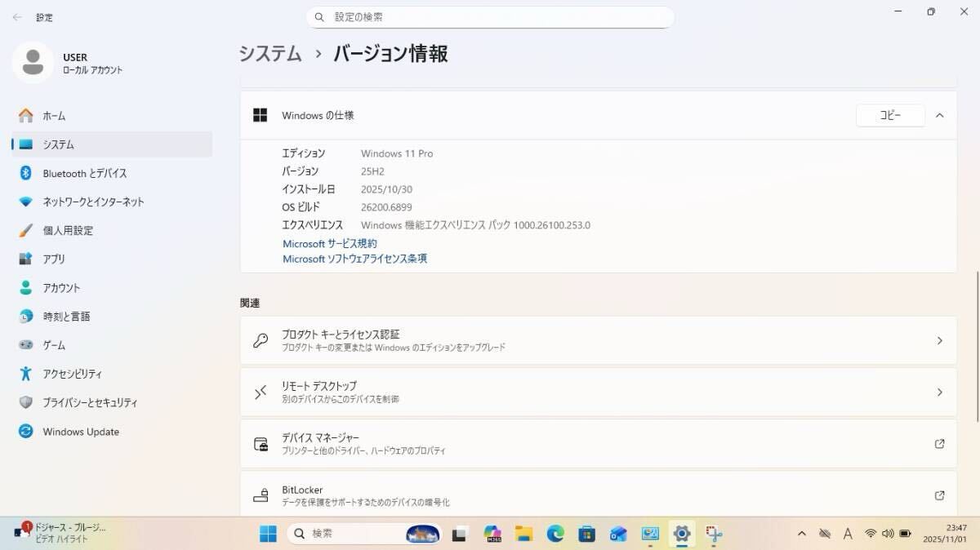Open the ホーム settings page

pyautogui.click(x=54, y=116)
